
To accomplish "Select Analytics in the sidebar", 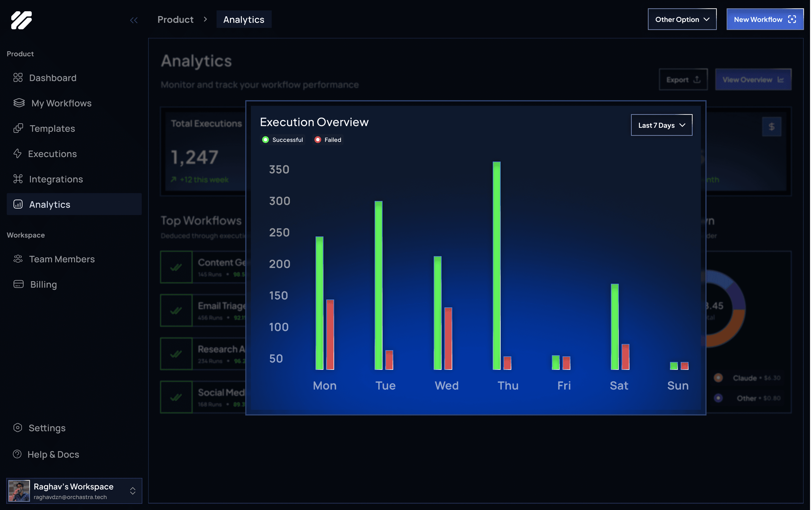I will coord(74,204).
